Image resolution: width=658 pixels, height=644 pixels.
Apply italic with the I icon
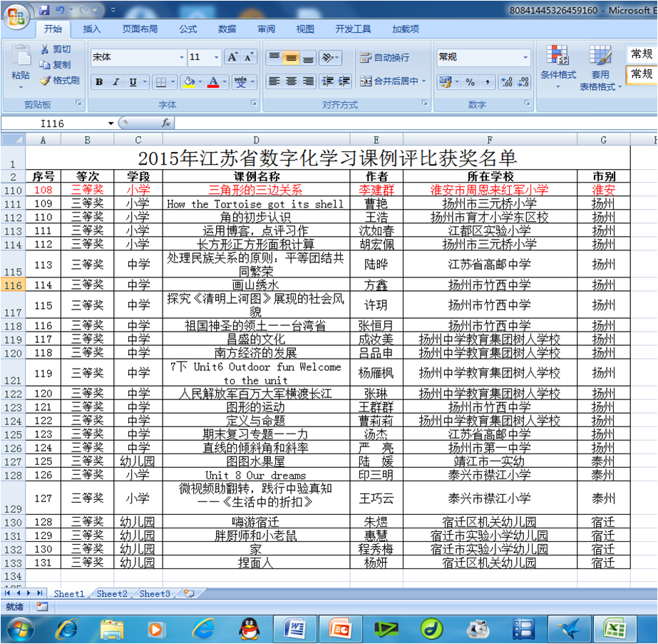click(116, 82)
